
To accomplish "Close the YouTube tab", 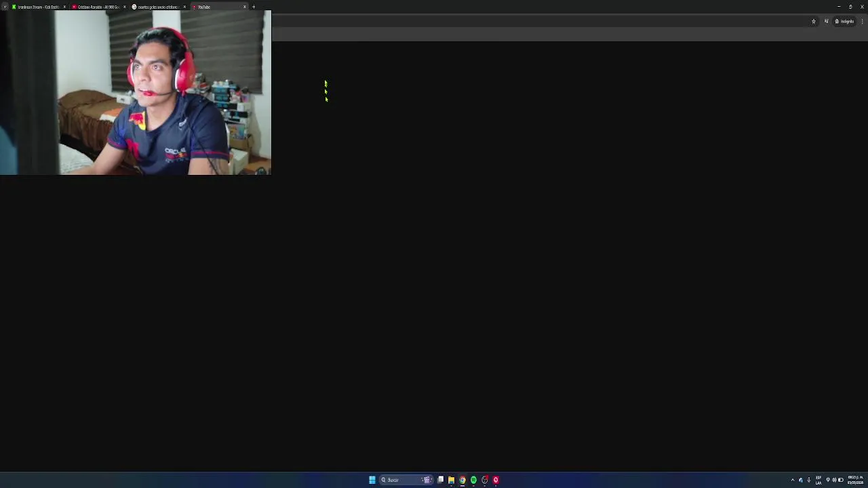I will 245,7.
